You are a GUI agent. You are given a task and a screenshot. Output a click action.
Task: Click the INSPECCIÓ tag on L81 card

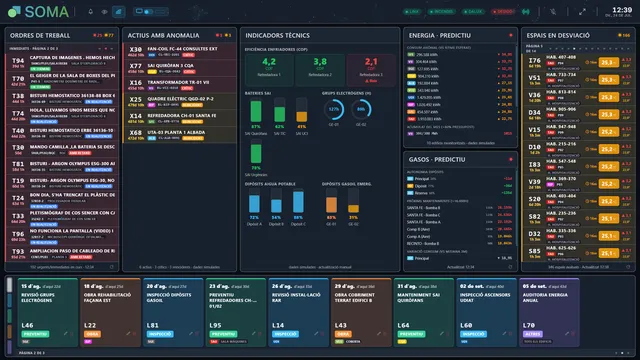pyautogui.click(x=160, y=334)
